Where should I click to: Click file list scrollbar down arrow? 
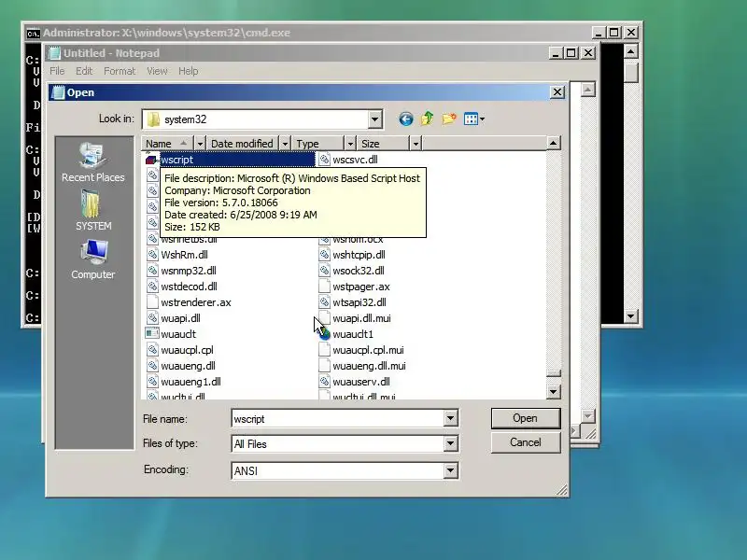pyautogui.click(x=553, y=392)
